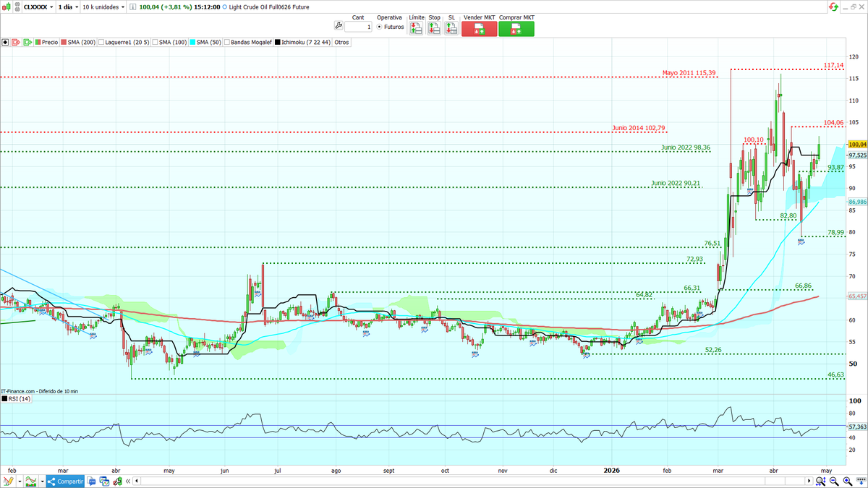Screen dimensions: 868x488
Task: Click the green import arrow indicator icon
Action: point(27,42)
